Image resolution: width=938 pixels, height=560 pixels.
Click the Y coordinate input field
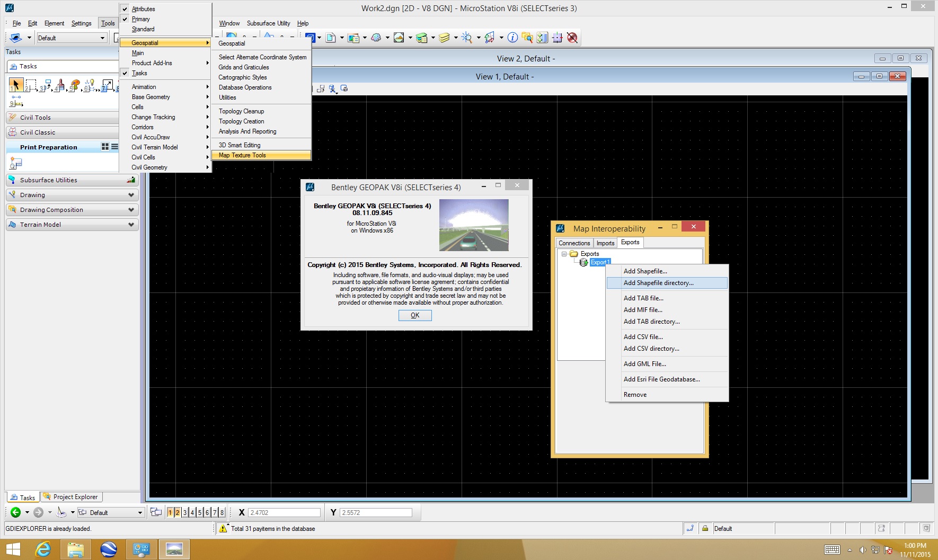coord(376,512)
